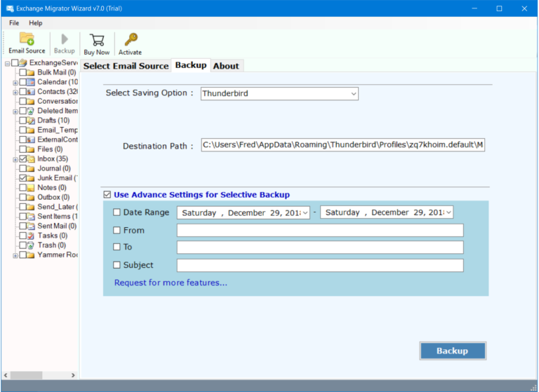
Task: Click the Sent Items folder icon
Action: point(31,217)
